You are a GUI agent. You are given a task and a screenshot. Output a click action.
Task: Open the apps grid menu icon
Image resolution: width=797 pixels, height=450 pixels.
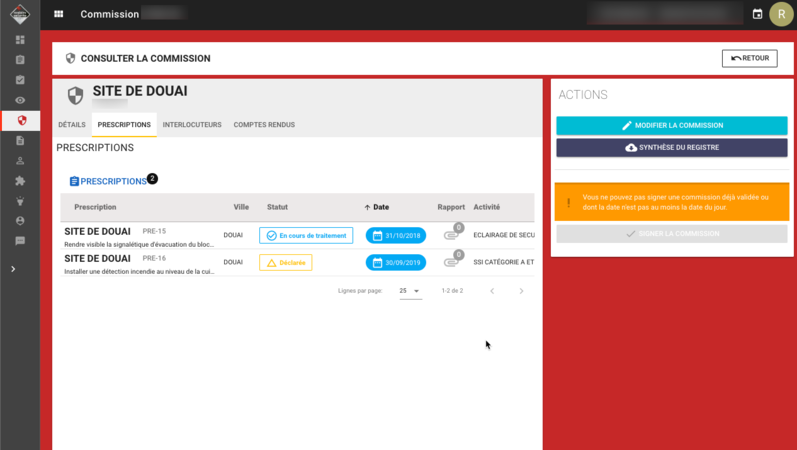tap(58, 14)
